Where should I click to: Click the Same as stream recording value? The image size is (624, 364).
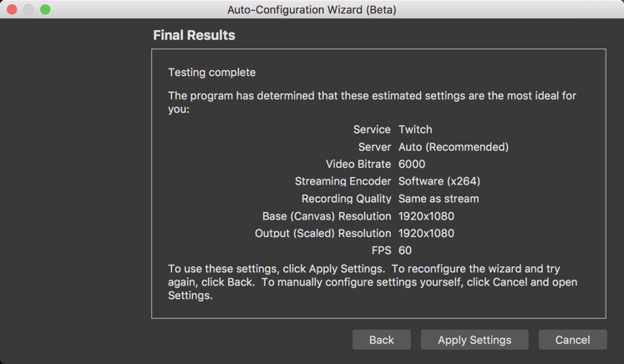[439, 199]
